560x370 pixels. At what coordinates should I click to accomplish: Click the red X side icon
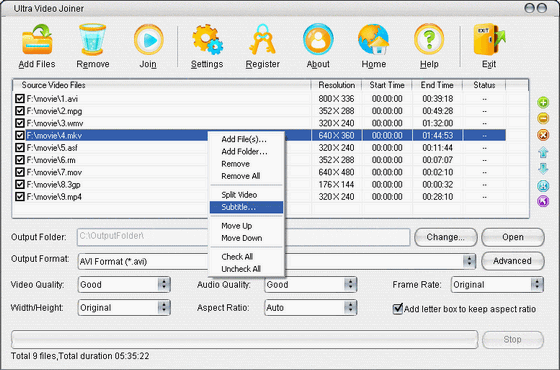pyautogui.click(x=543, y=135)
